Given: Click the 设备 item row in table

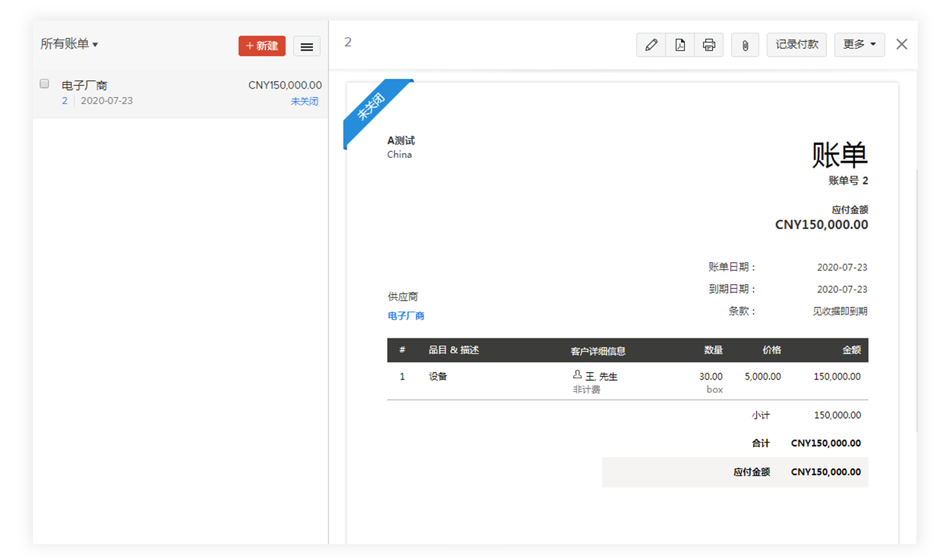Looking at the screenshot, I should 438,376.
